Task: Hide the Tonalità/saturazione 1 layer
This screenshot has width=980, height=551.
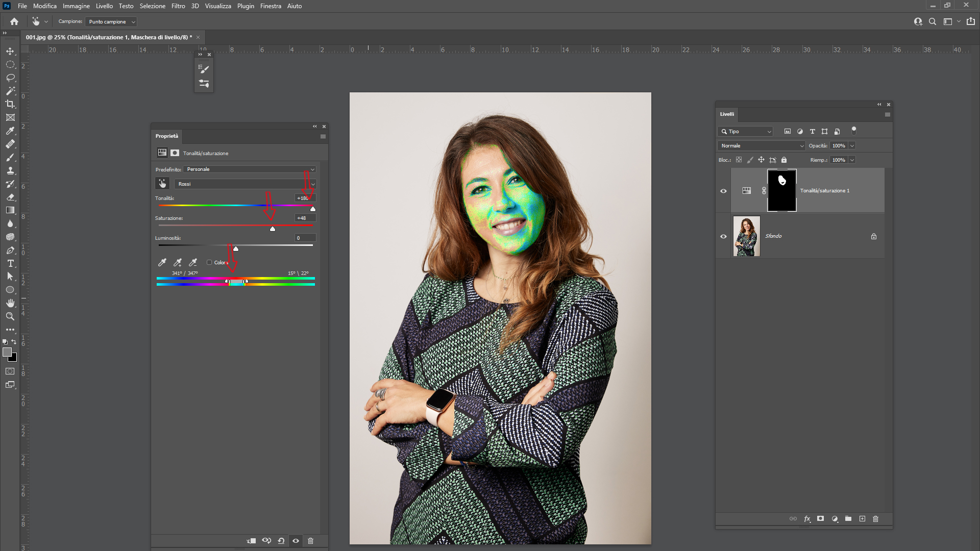Action: click(723, 191)
